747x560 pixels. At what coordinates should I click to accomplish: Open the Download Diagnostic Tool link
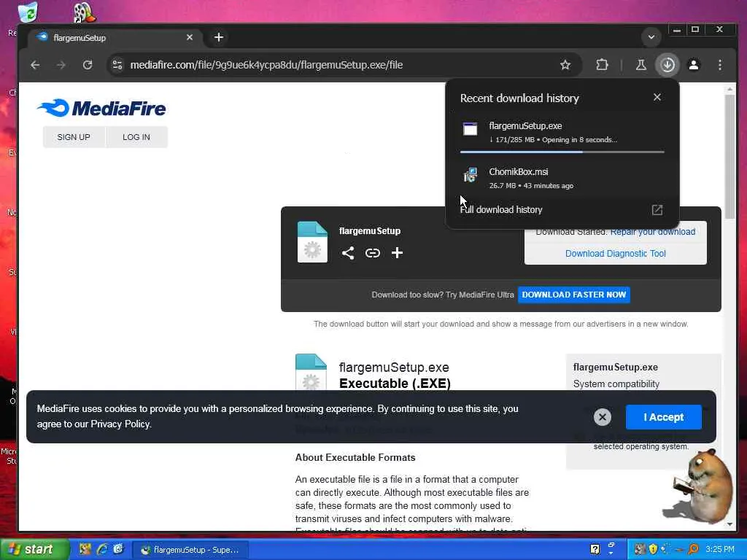pyautogui.click(x=616, y=254)
